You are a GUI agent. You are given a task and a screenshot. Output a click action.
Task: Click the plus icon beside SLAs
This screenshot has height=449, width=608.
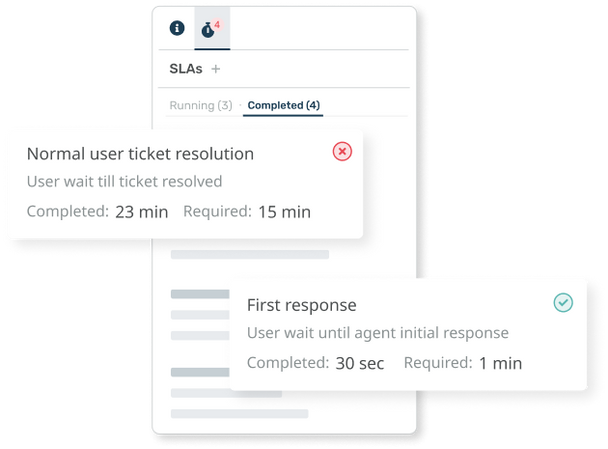216,69
